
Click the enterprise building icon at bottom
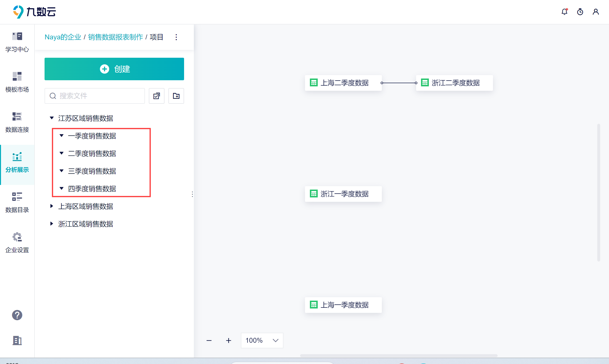point(17,341)
